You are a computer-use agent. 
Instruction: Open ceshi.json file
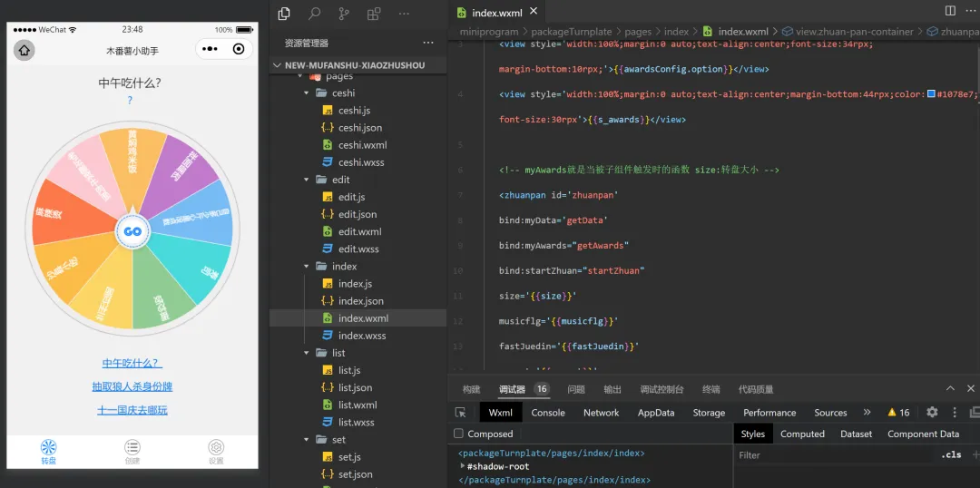coord(360,128)
